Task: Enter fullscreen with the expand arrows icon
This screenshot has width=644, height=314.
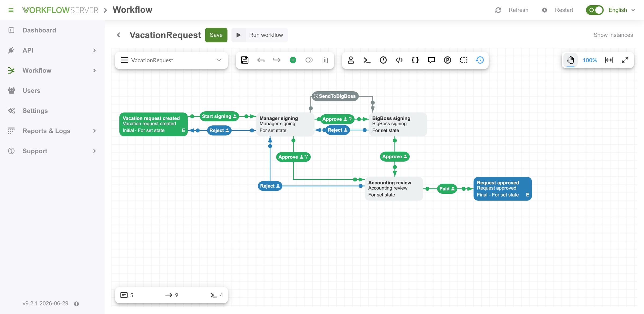Action: pos(625,60)
